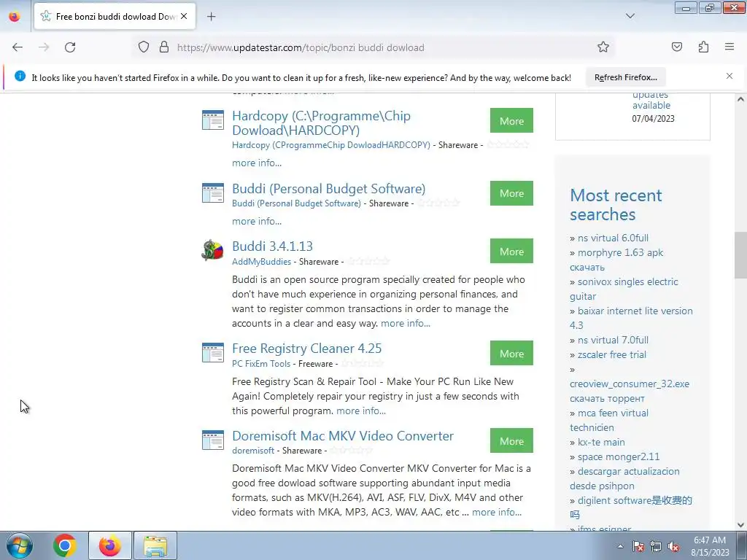
Task: Bookmark this page with star icon
Action: [603, 47]
